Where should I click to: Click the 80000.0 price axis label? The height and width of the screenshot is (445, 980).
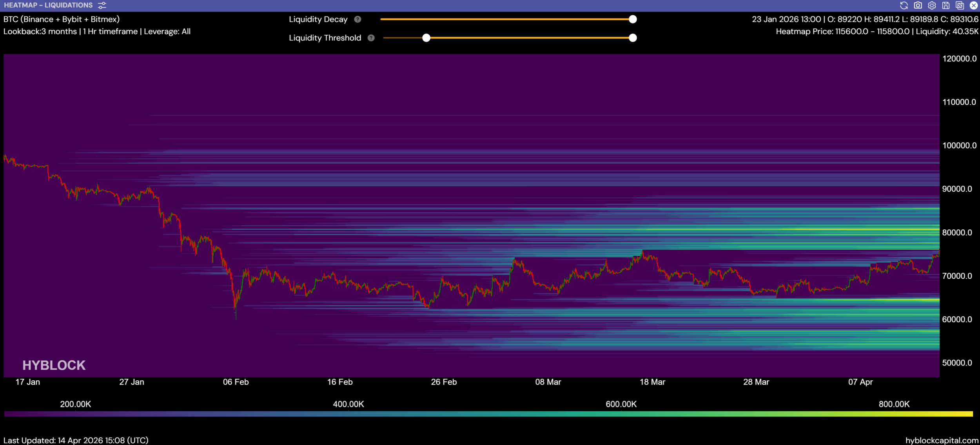tap(957, 232)
